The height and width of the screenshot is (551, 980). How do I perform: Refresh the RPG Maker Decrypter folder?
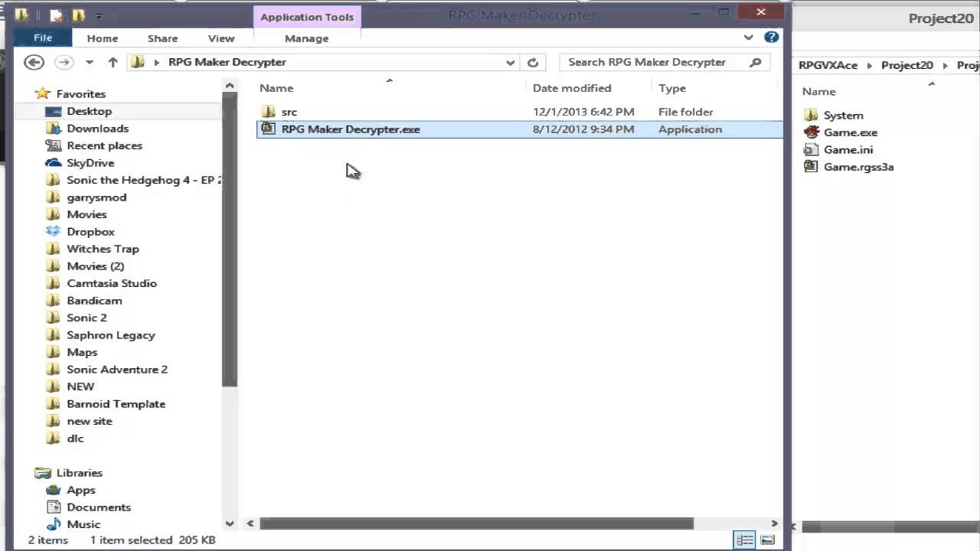(x=533, y=63)
